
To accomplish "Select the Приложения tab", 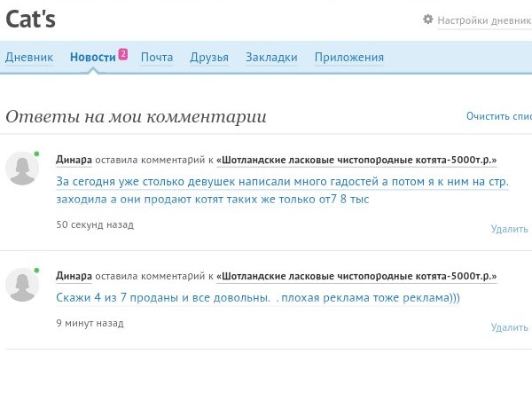I will coord(349,58).
